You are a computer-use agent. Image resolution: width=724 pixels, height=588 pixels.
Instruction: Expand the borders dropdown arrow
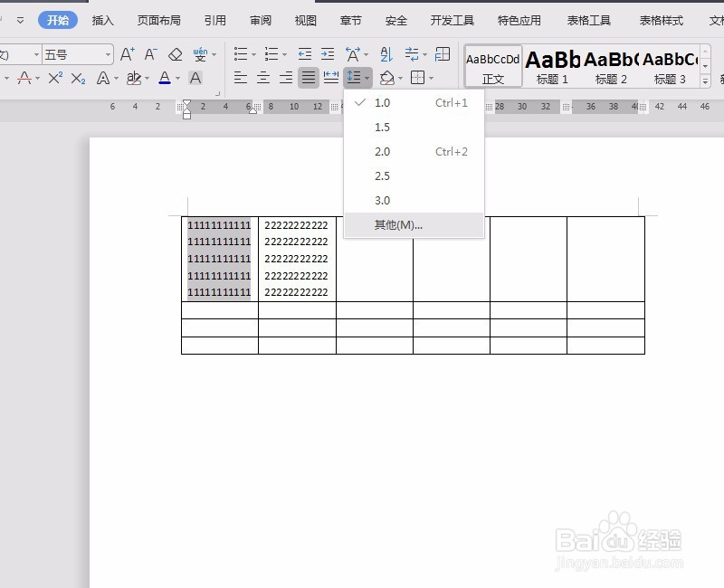431,78
